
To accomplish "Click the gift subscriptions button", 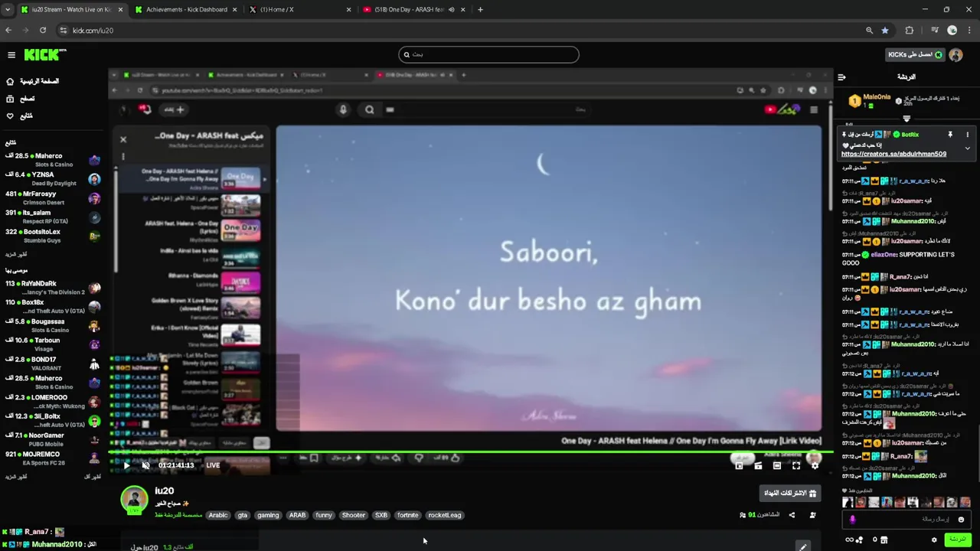I will (x=791, y=493).
